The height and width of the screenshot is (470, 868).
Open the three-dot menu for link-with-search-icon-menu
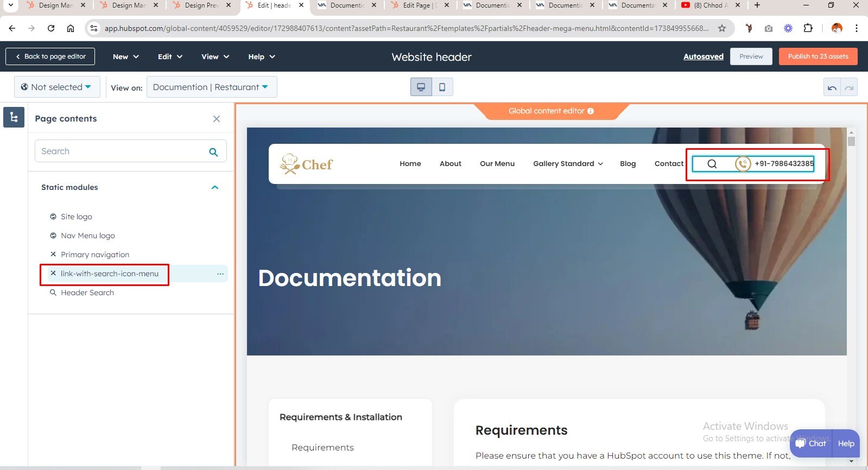pyautogui.click(x=220, y=274)
